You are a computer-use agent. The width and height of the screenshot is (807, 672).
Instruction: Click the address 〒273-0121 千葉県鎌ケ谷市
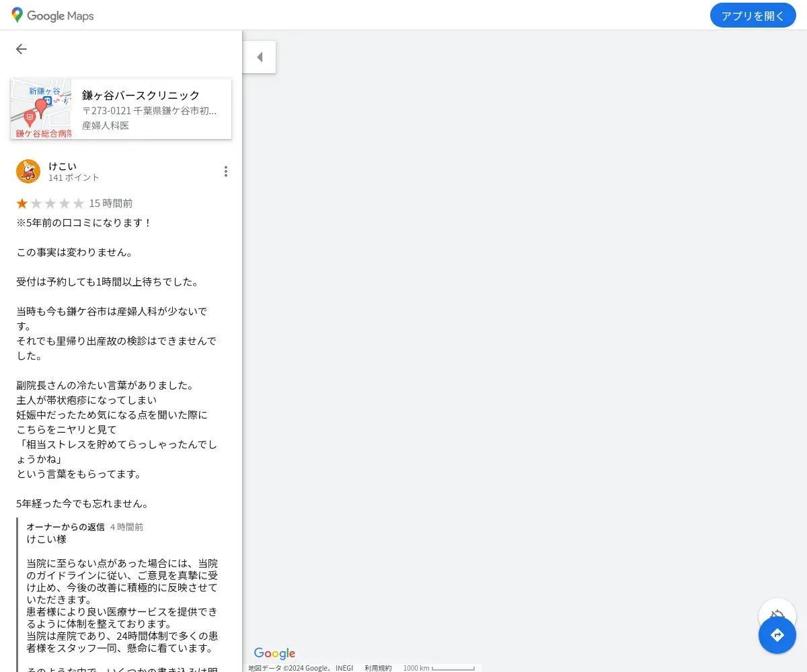(x=149, y=111)
